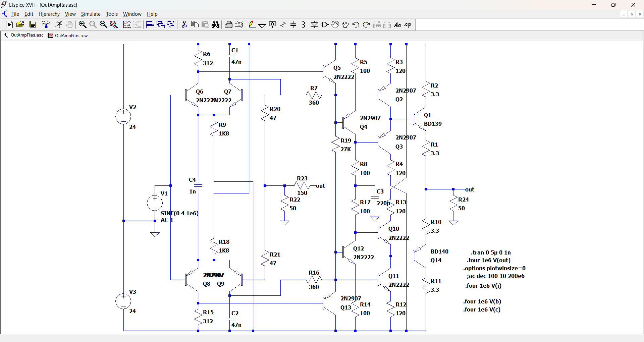The height and width of the screenshot is (342, 644).
Task: Click the Copy toolbar icon
Action: 195,24
